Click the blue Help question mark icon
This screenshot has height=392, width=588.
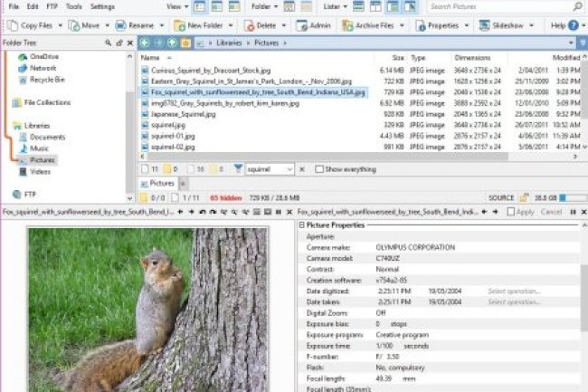point(573,25)
